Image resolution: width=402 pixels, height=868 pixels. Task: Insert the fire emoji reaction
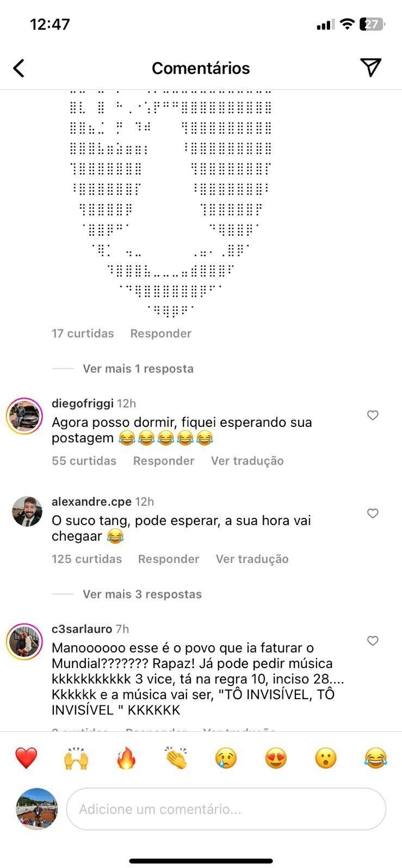126,758
